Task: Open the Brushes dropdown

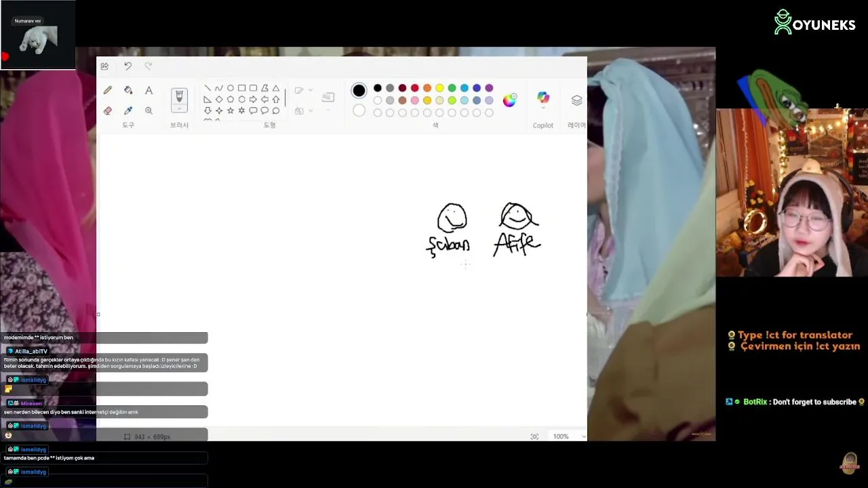Action: pos(179,108)
